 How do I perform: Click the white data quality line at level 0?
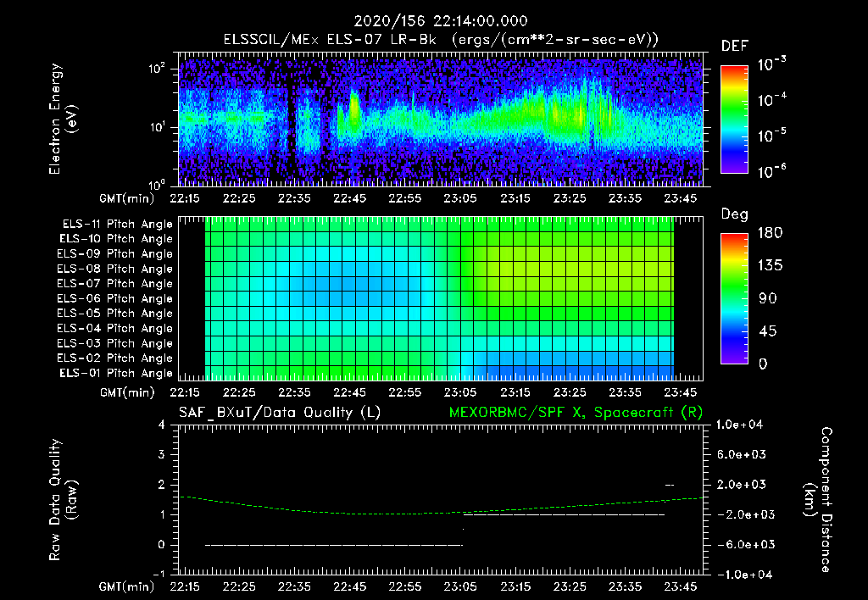[x=334, y=545]
